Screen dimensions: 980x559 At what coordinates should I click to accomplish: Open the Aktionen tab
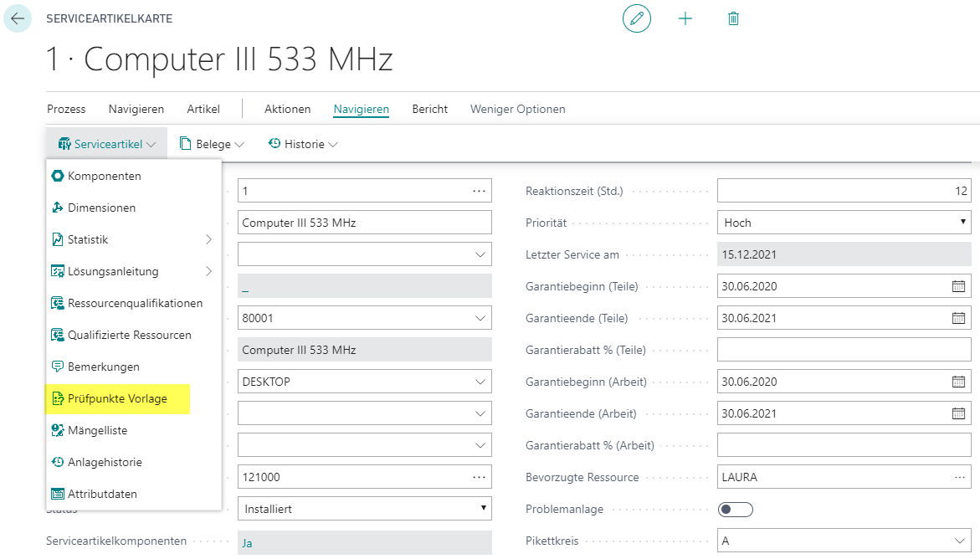tap(288, 109)
